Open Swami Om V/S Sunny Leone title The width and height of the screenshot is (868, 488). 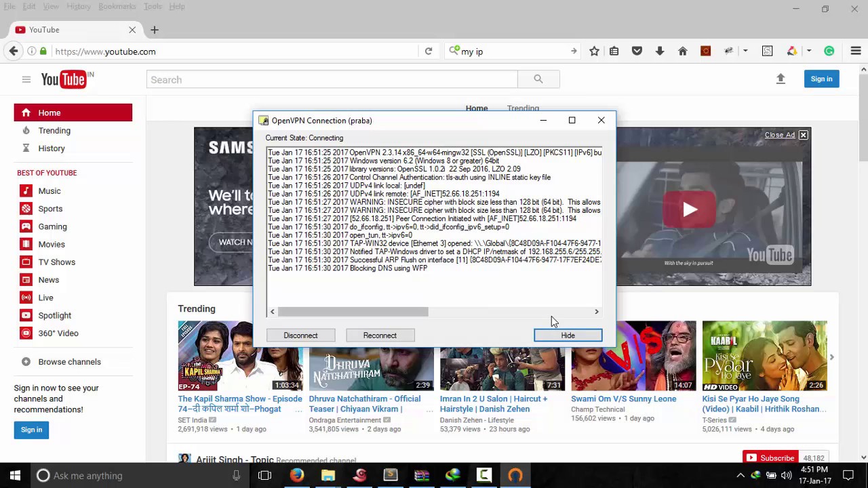(623, 399)
